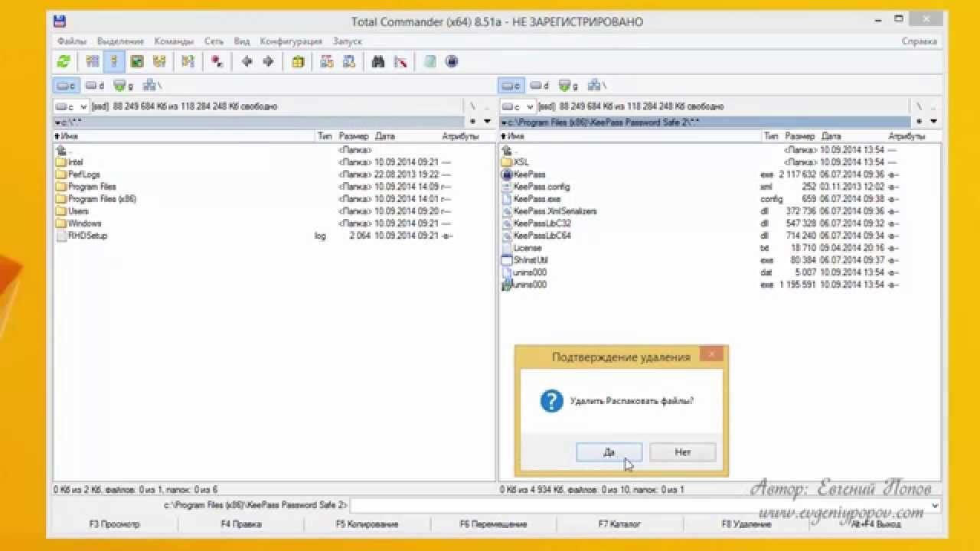Click the invert selection toolbar icon

(x=188, y=62)
